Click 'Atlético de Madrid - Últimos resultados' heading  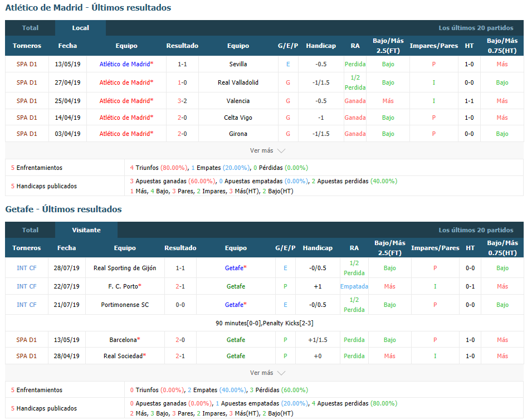[x=88, y=7]
